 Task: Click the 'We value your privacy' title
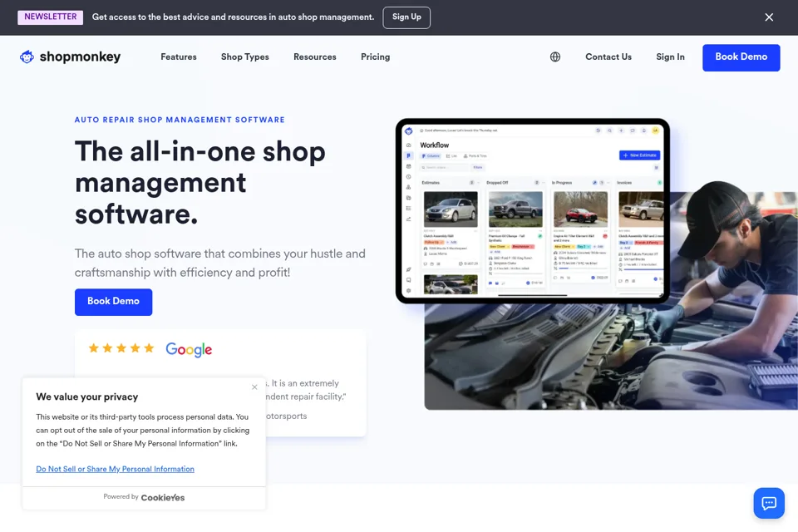click(x=87, y=397)
